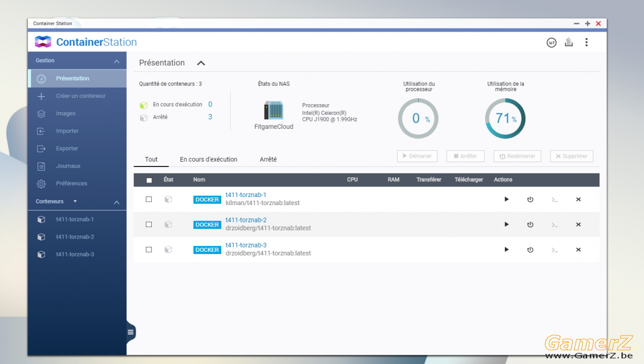Image resolution: width=644 pixels, height=364 pixels.
Task: Open the IoT icon in header
Action: click(x=552, y=42)
